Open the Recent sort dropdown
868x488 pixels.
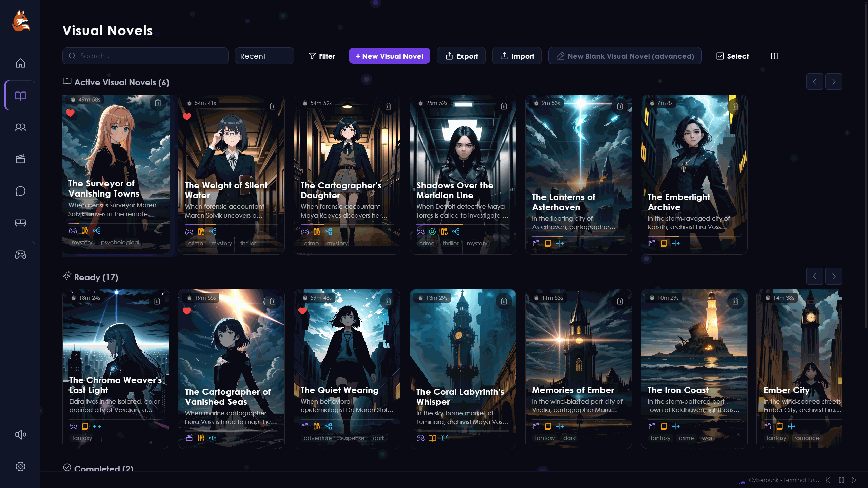[264, 56]
